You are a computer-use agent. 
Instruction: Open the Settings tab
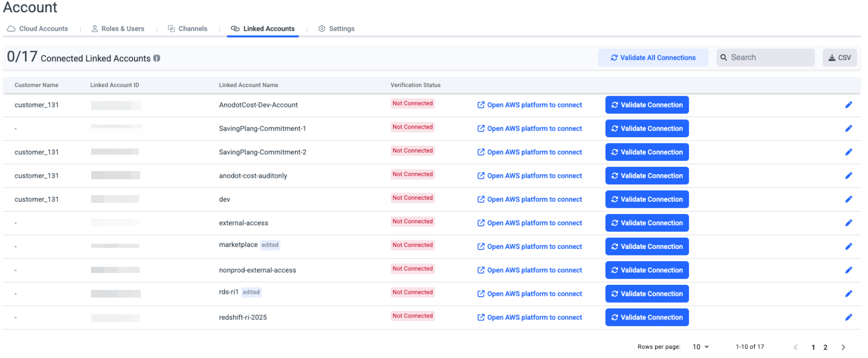click(336, 29)
